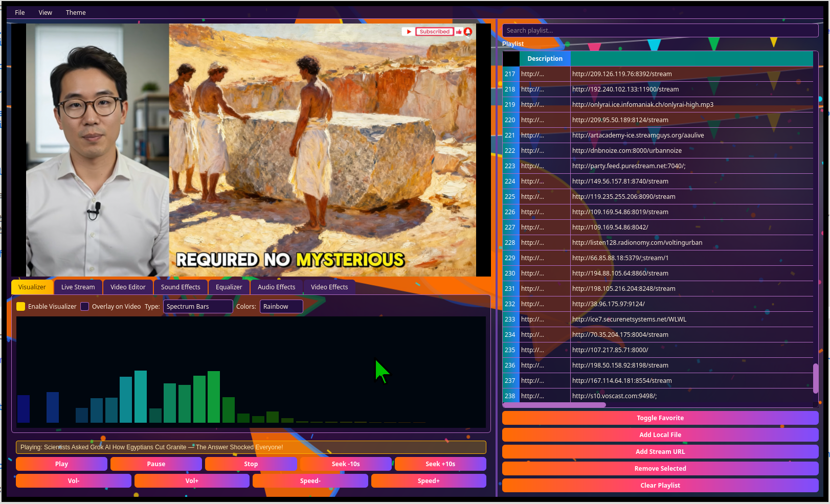Lower volume with Vol- button
The width and height of the screenshot is (830, 504).
point(74,481)
